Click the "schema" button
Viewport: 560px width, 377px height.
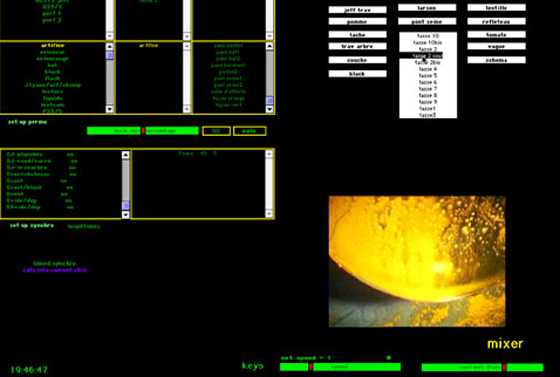click(x=496, y=60)
